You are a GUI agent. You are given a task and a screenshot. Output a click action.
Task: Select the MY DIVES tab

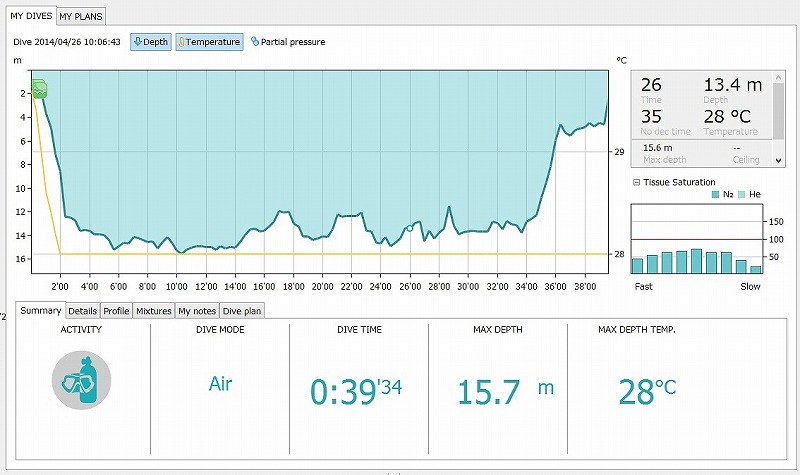pos(31,16)
